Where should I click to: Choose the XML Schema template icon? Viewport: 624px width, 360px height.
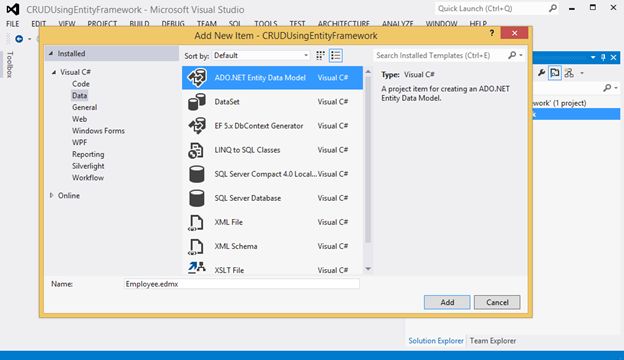coord(196,247)
